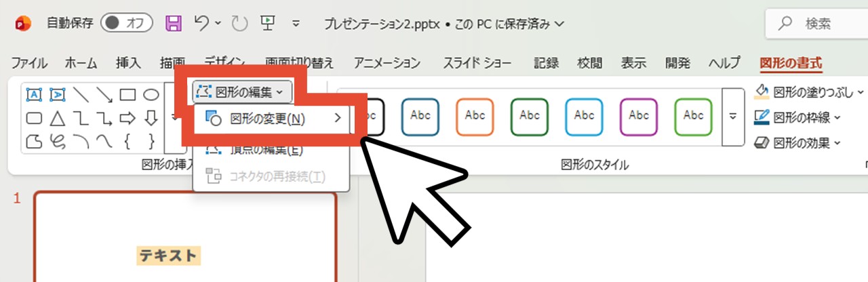This screenshot has width=868, height=282.
Task: Choose 頂点の編集(E) menu entry
Action: [271, 150]
